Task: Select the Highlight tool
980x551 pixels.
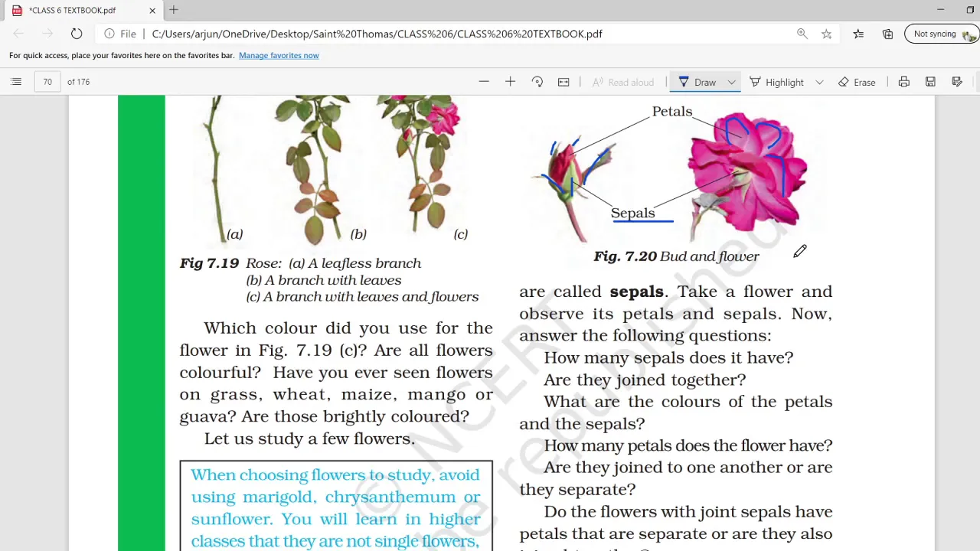Action: (x=776, y=82)
